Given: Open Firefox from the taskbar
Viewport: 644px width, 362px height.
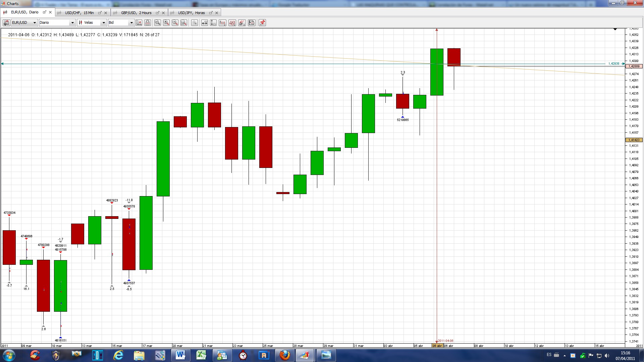Looking at the screenshot, I should pyautogui.click(x=285, y=355).
